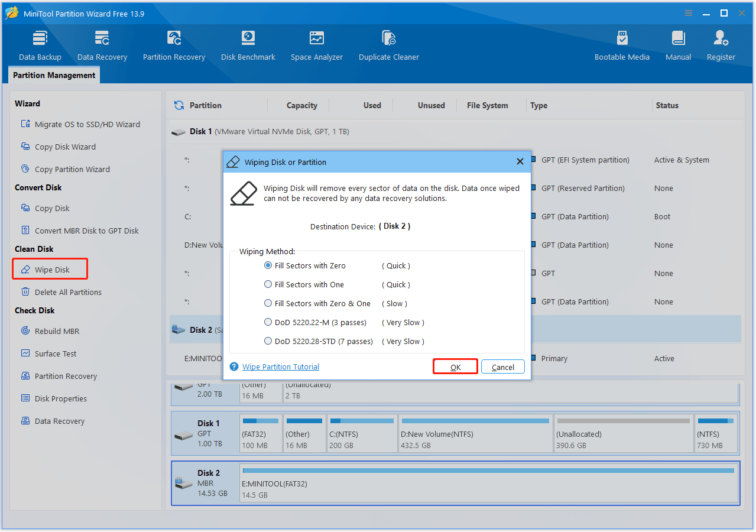Select Wipe Disk in the sidebar

coord(50,270)
